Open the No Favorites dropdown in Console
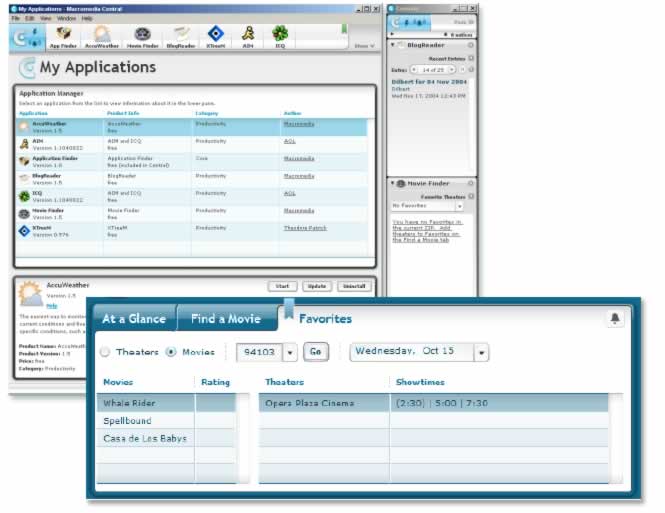This screenshot has width=665, height=513. (x=459, y=206)
